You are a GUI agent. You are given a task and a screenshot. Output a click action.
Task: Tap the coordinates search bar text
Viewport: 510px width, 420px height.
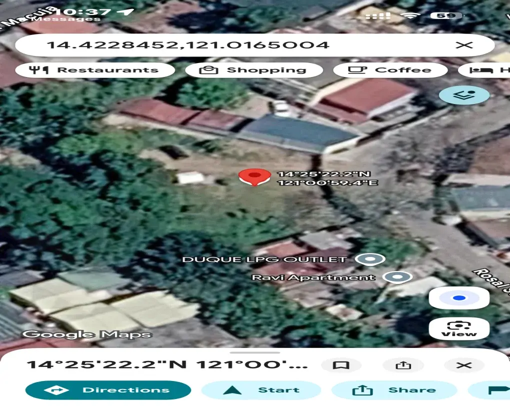tap(188, 45)
